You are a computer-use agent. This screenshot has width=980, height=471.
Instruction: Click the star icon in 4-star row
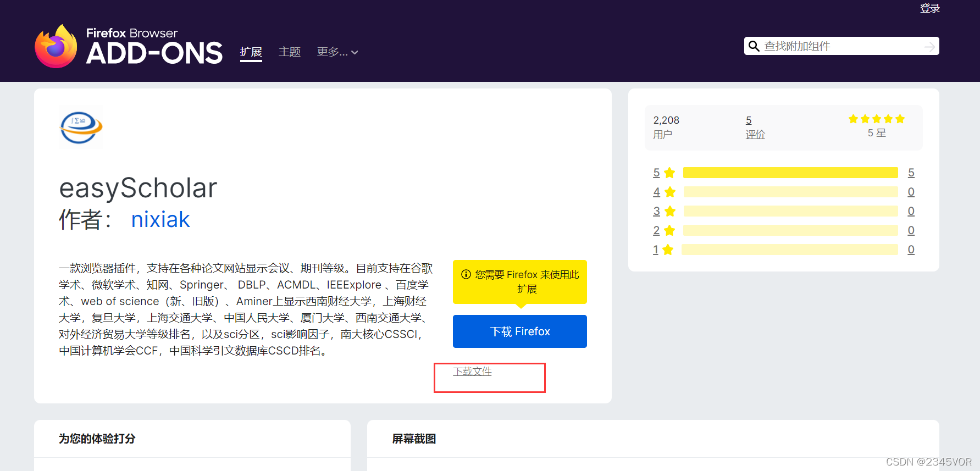click(x=670, y=192)
